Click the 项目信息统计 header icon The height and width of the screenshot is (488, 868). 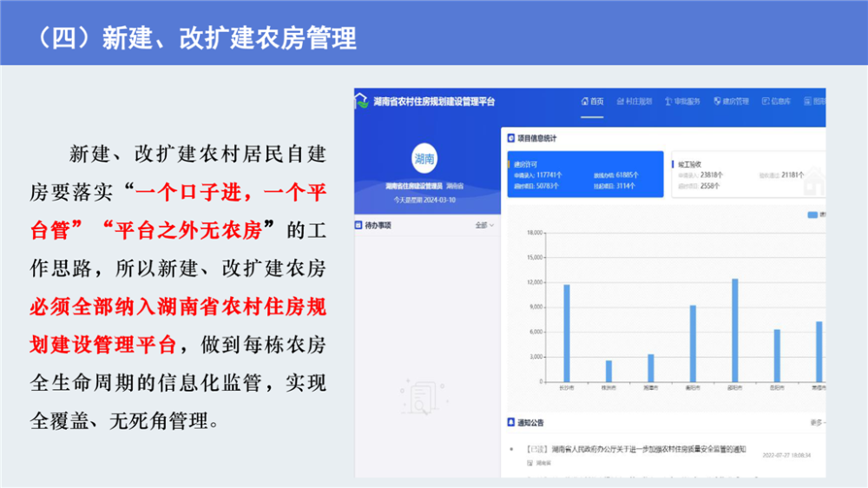510,138
